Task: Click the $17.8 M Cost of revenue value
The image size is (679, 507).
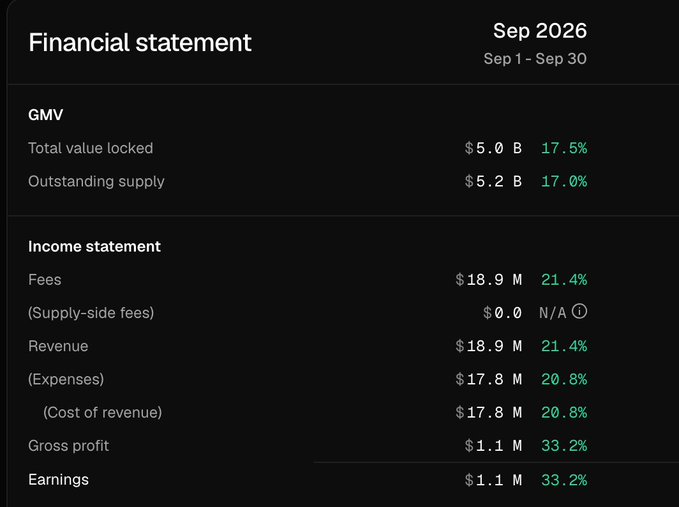Action: click(488, 413)
